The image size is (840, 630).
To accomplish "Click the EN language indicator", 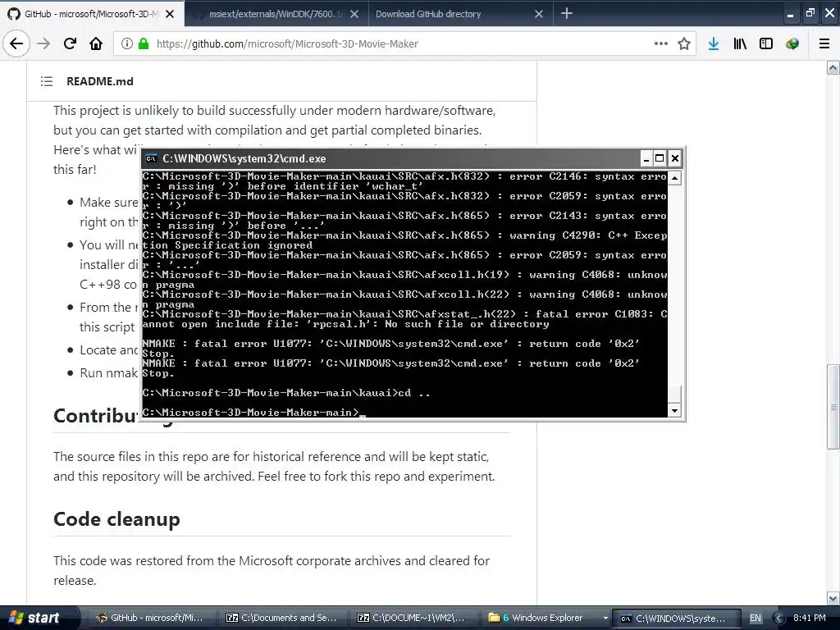I will click(755, 618).
